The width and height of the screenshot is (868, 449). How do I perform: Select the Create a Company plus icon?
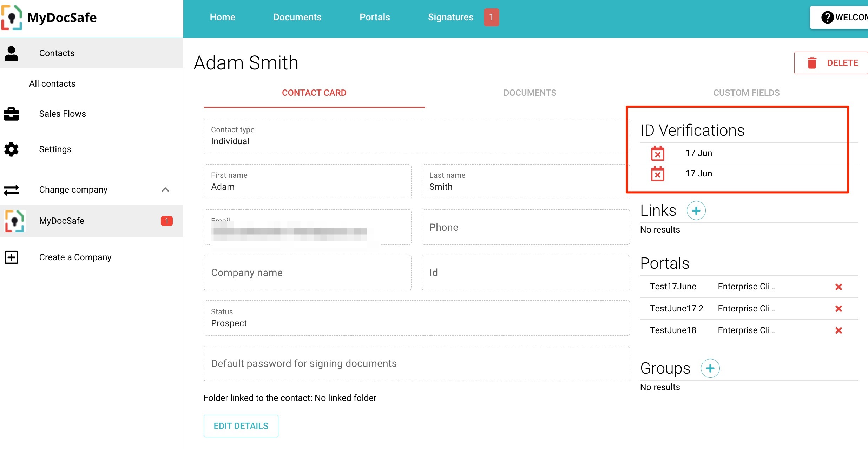tap(12, 257)
